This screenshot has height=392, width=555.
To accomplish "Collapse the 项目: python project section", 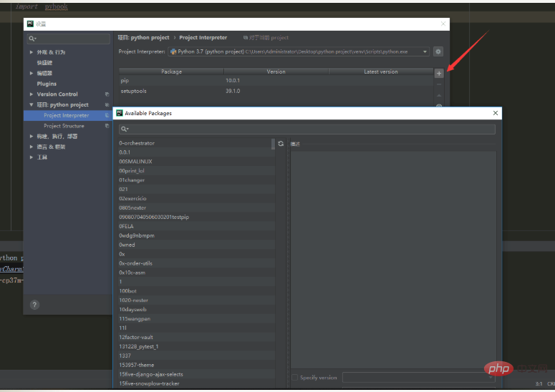I will coord(32,104).
